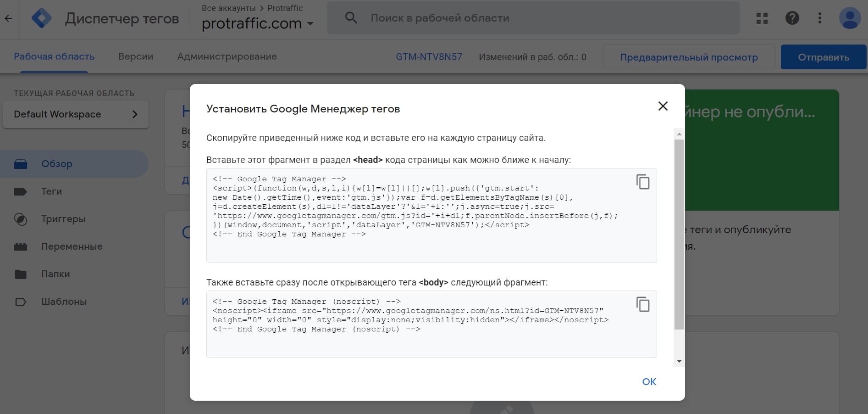Viewport: 868px width, 414px height.
Task: Click the dialog scrollbar thumb
Action: point(679,234)
